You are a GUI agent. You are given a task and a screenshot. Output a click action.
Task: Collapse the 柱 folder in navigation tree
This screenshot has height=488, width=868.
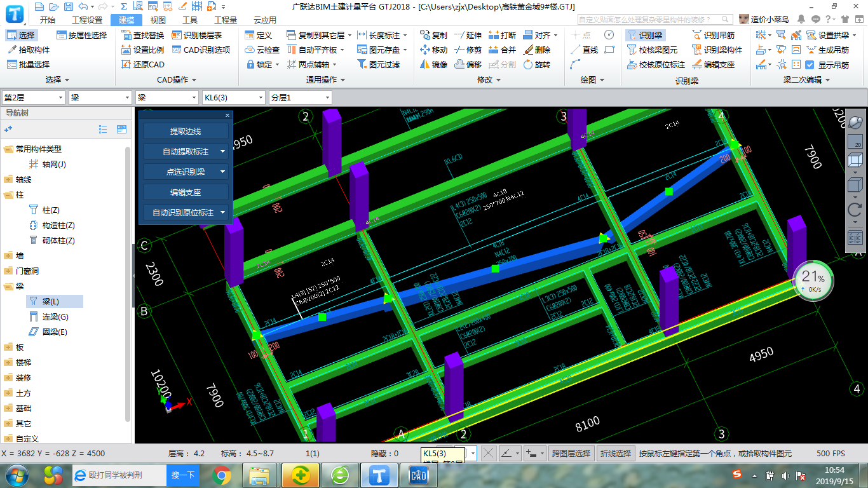coord(8,194)
